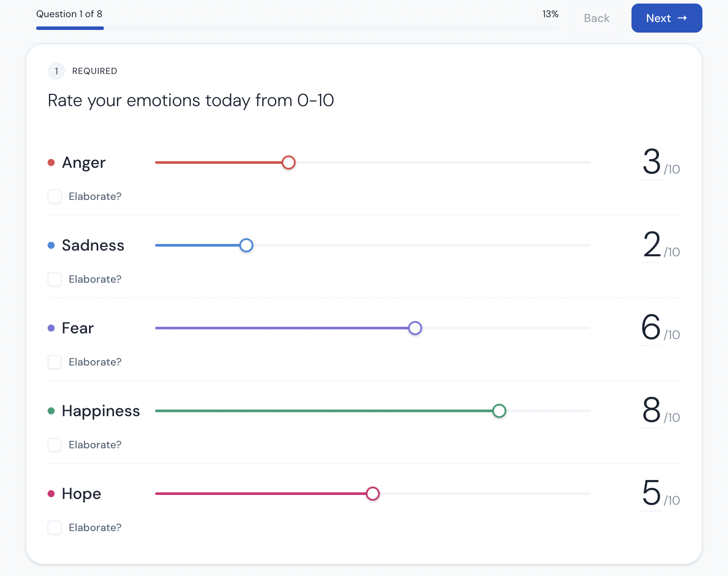This screenshot has height=576, width=728.
Task: Click the Next button
Action: pyautogui.click(x=667, y=18)
